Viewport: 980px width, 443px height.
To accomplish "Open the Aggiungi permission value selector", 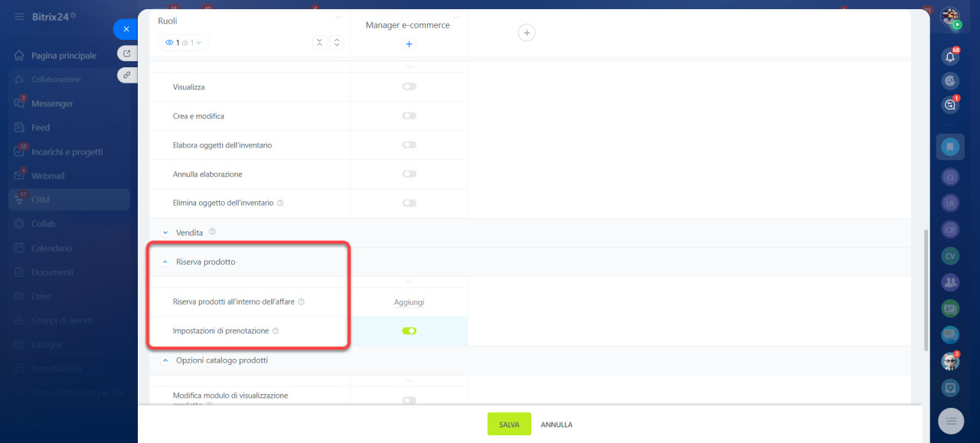I will [409, 302].
